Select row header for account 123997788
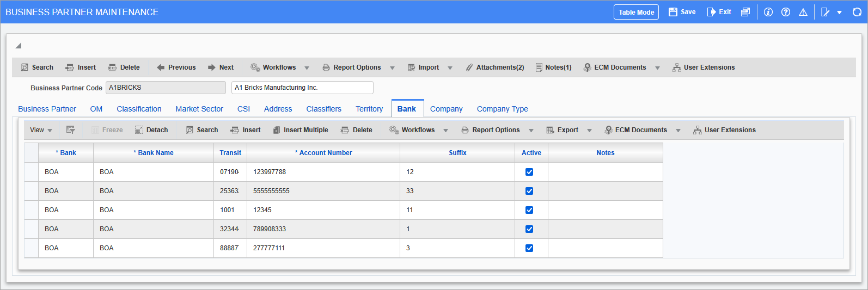Screen dimensions: 868x290 pyautogui.click(x=31, y=172)
